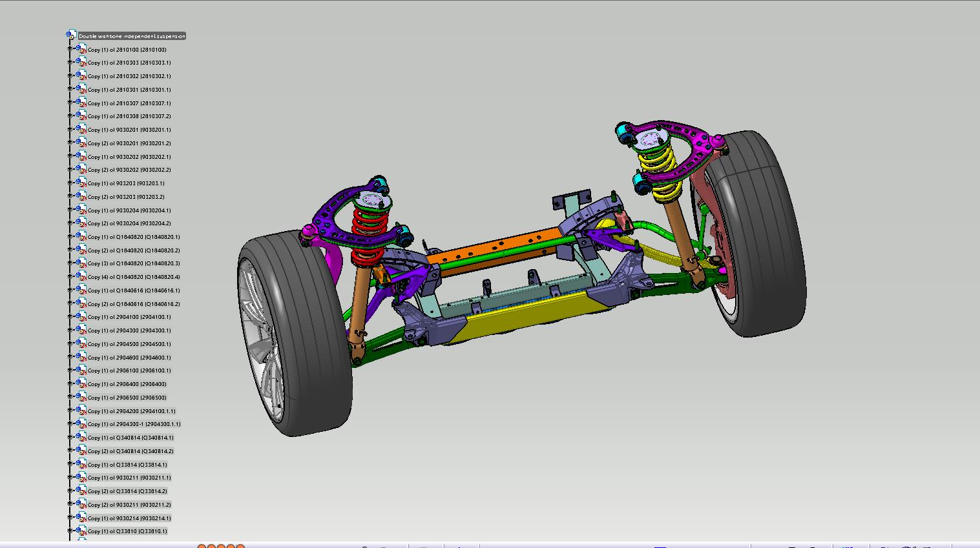The height and width of the screenshot is (548, 980).
Task: Select the 'Double wishbone independent suspension' root label
Action: 132,36
